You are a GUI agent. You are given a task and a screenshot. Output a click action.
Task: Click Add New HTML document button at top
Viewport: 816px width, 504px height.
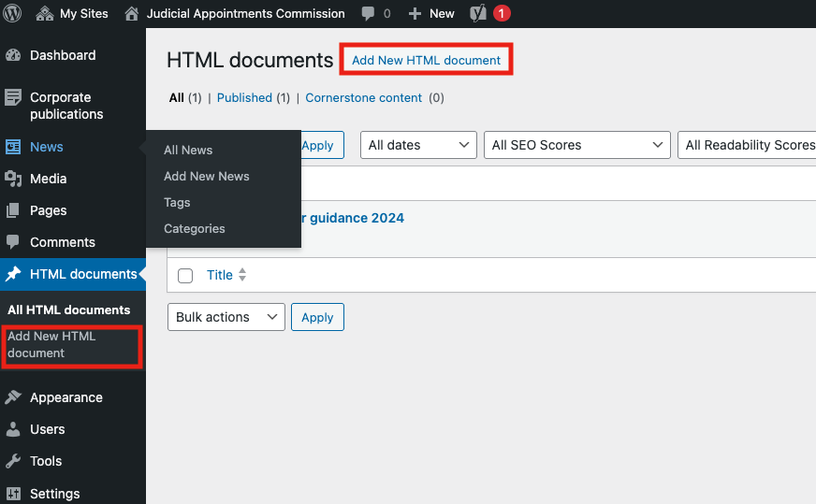pos(426,60)
